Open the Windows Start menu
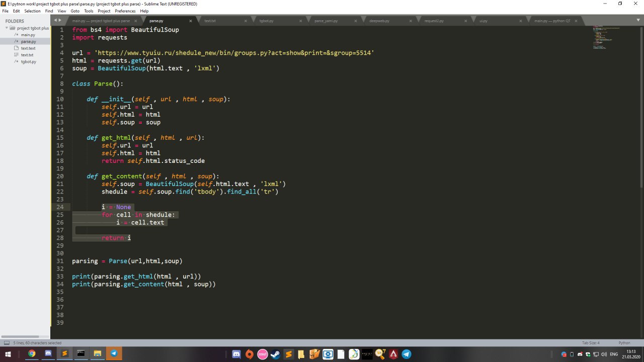 coord(7,354)
